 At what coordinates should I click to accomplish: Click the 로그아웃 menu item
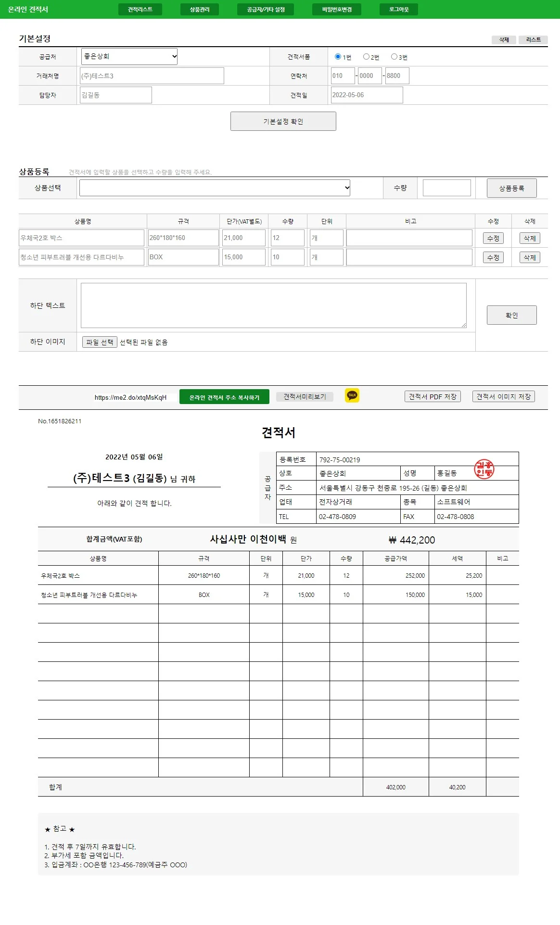point(399,10)
